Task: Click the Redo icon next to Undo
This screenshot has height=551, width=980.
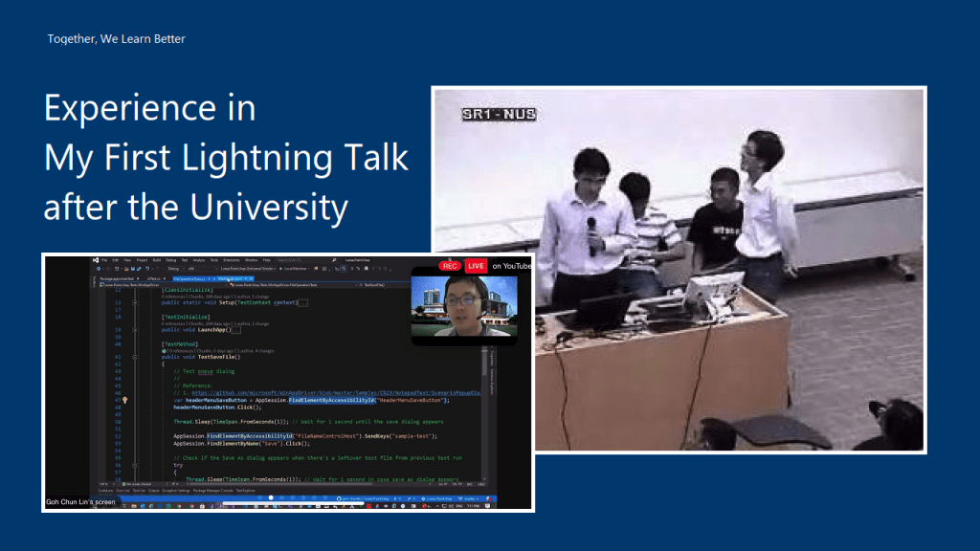Action: [157, 269]
